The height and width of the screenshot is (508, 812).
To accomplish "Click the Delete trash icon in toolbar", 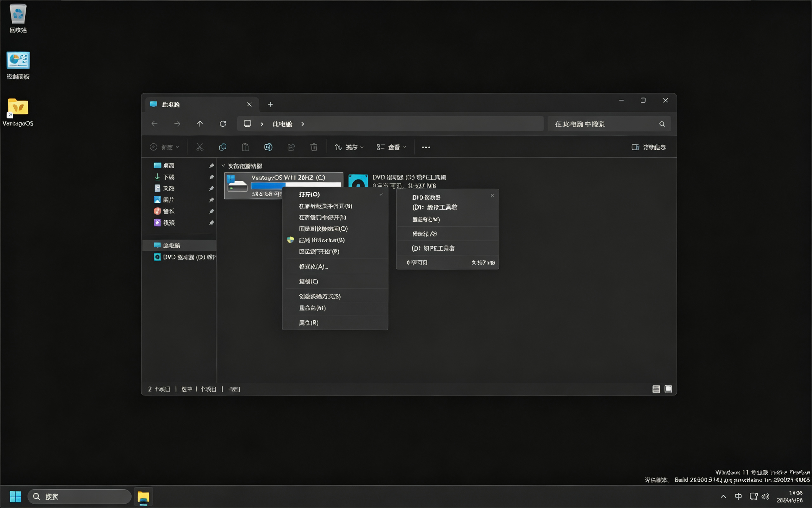I will (314, 147).
